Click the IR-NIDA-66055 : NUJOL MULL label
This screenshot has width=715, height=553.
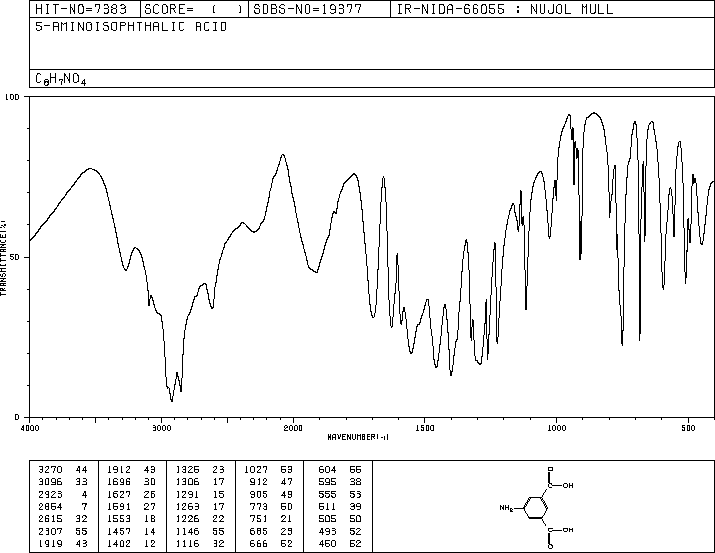pos(505,9)
